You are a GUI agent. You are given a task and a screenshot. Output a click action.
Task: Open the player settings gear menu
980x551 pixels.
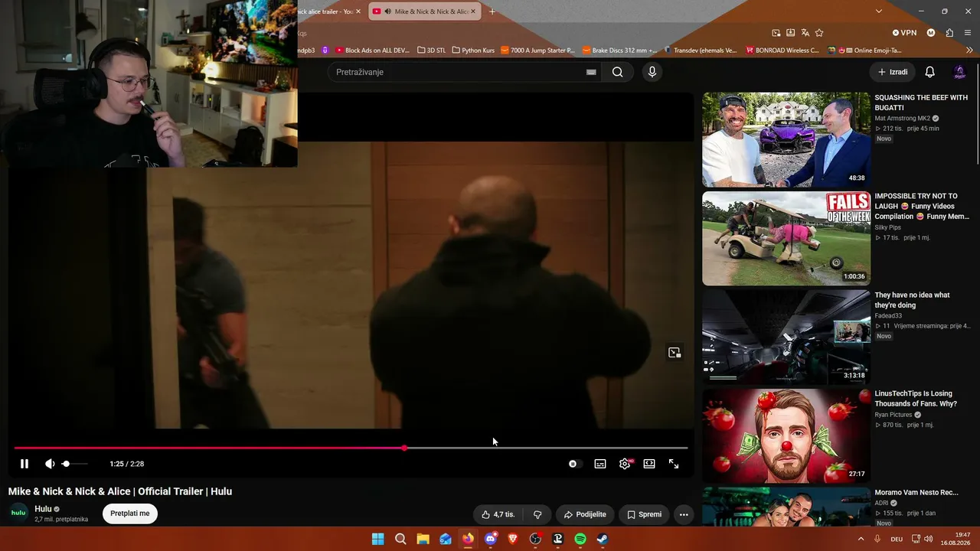tap(625, 464)
